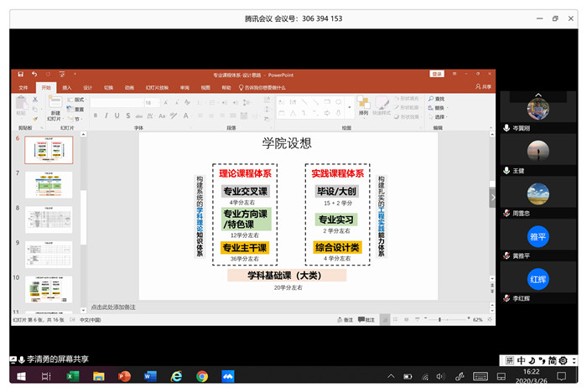Image resolution: width=587 pixels, height=392 pixels.
Task: Open the File menu tab
Action: [23, 87]
